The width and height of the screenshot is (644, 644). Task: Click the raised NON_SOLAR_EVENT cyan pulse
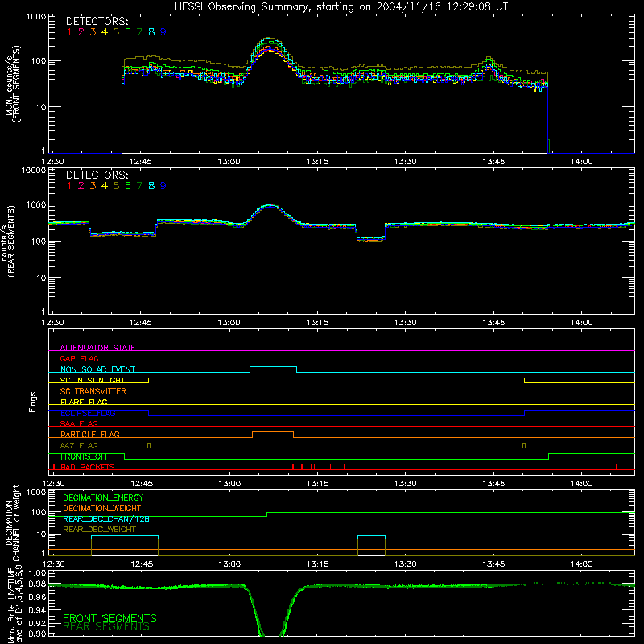pos(273,367)
